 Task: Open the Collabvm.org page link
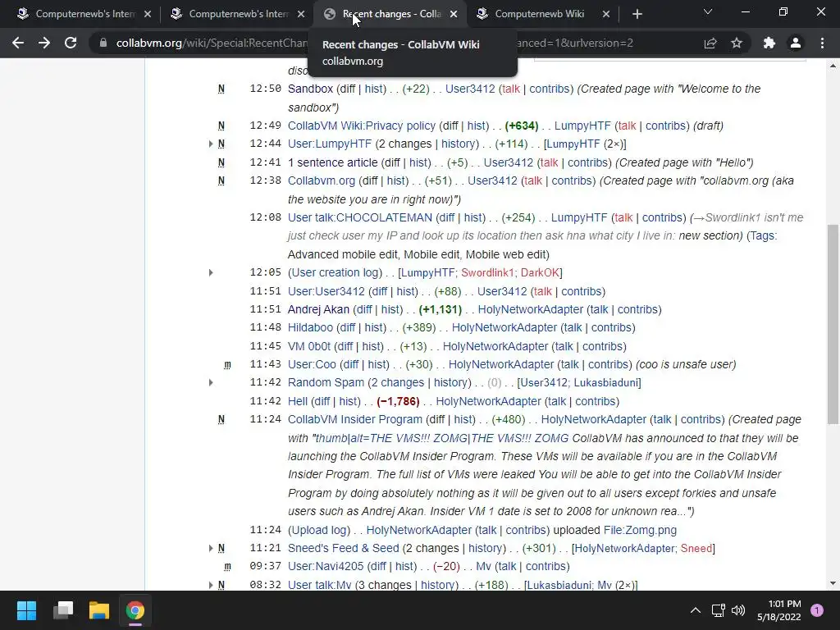point(322,180)
